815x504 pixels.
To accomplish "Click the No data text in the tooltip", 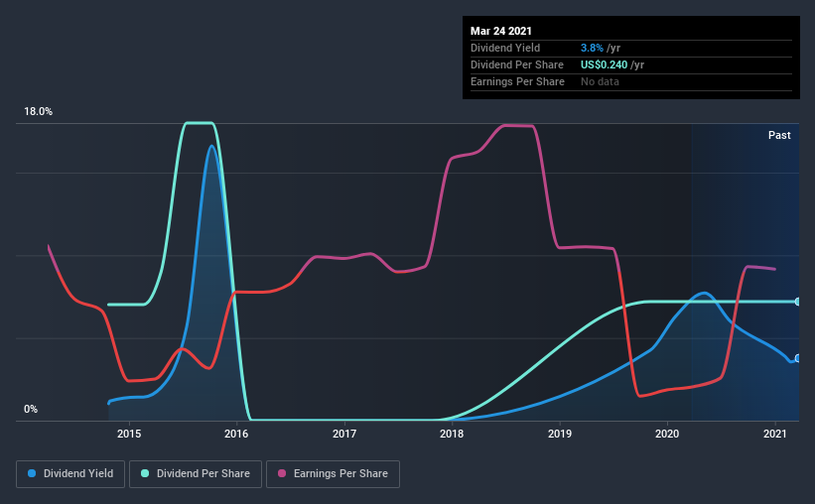I will (x=601, y=81).
